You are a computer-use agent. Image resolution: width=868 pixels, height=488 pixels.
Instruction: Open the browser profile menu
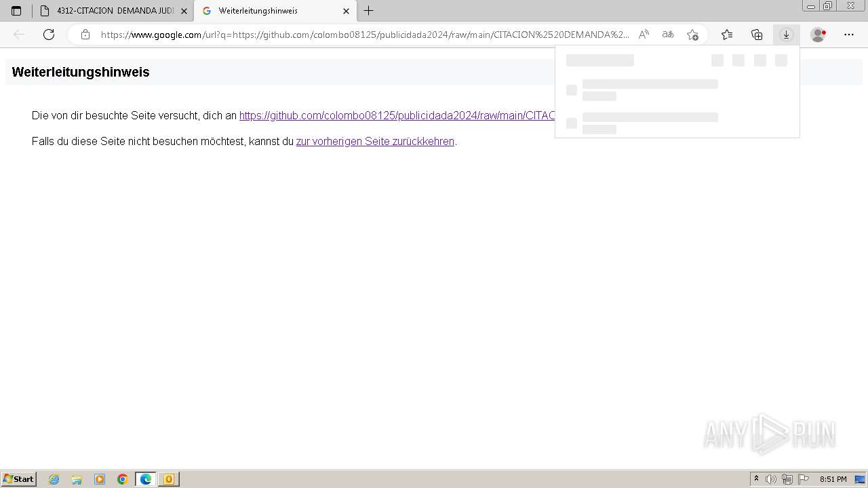click(818, 35)
